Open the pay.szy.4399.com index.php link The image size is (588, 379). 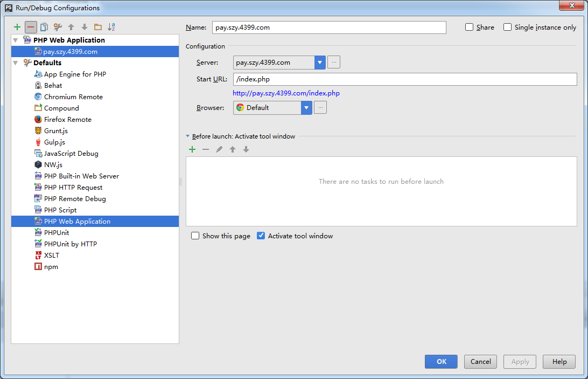coord(286,93)
